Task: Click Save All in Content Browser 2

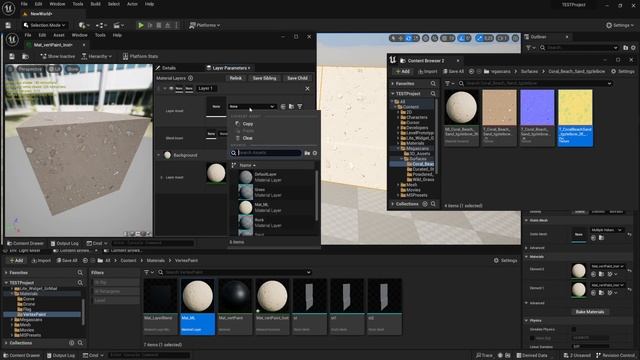Action: 453,71
